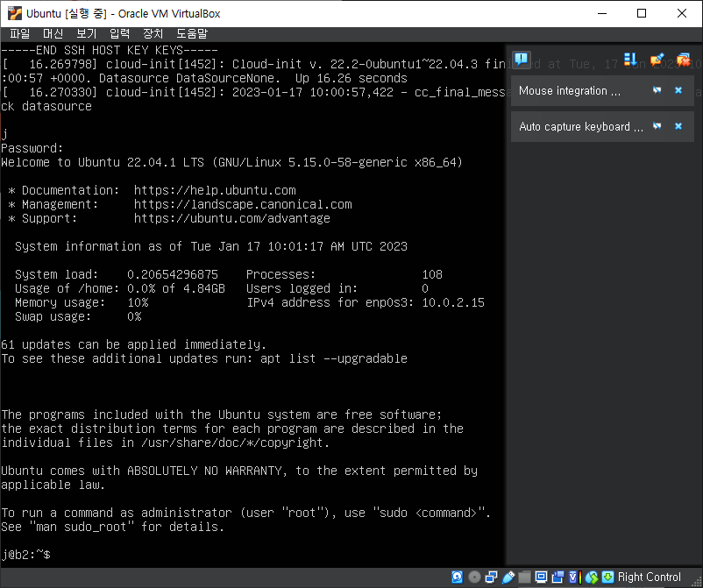Click the 'Swap usage:' label

(53, 316)
